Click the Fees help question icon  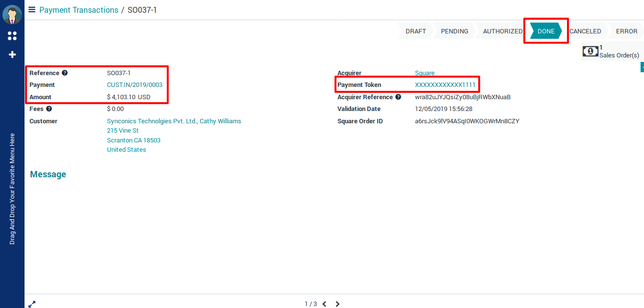click(49, 109)
